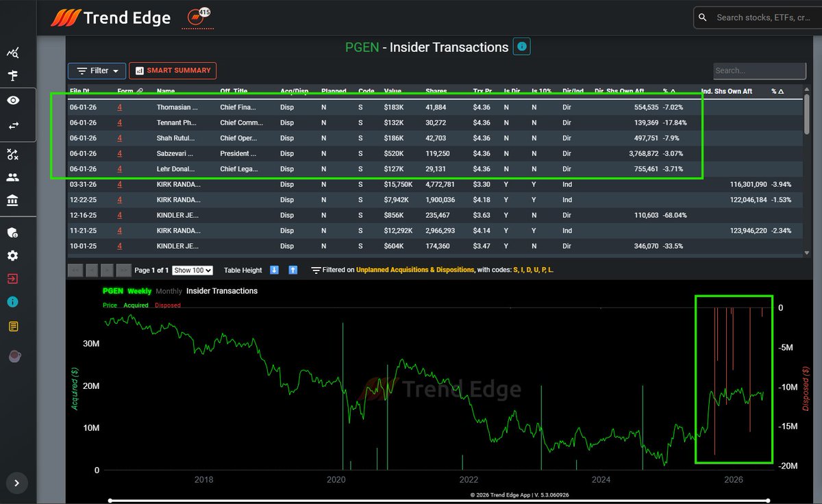Image resolution: width=822 pixels, height=504 pixels.
Task: Toggle the Price series legend
Action: (x=110, y=305)
